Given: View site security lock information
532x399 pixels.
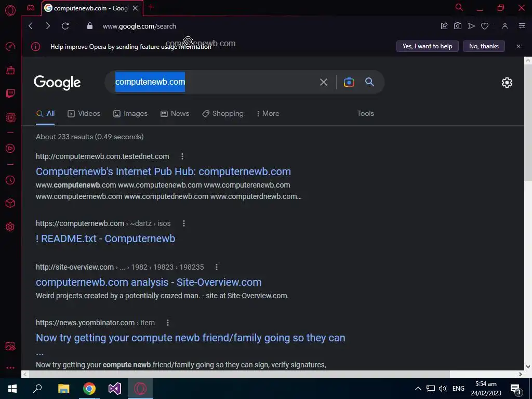Looking at the screenshot, I should point(89,26).
